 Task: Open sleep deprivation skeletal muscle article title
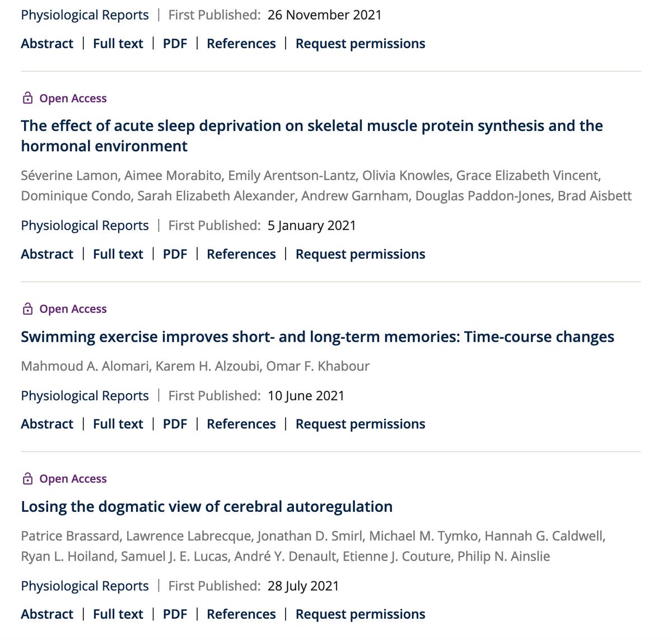[x=312, y=136]
